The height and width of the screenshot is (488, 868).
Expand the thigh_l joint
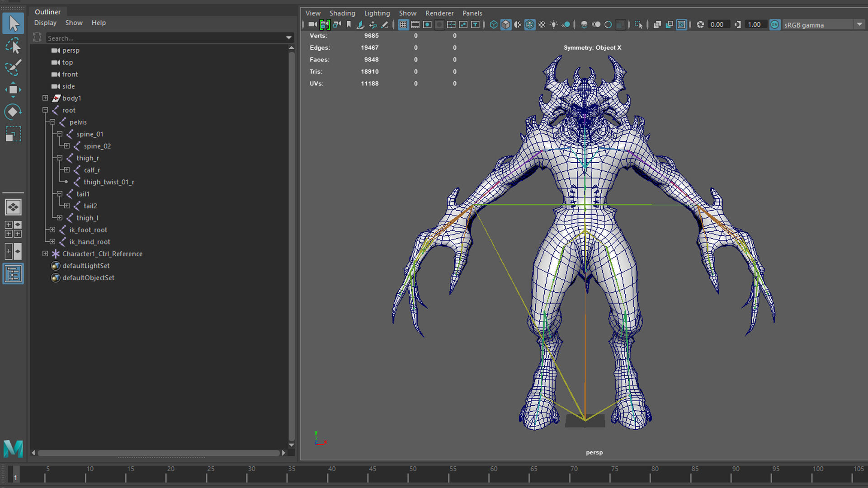[60, 218]
